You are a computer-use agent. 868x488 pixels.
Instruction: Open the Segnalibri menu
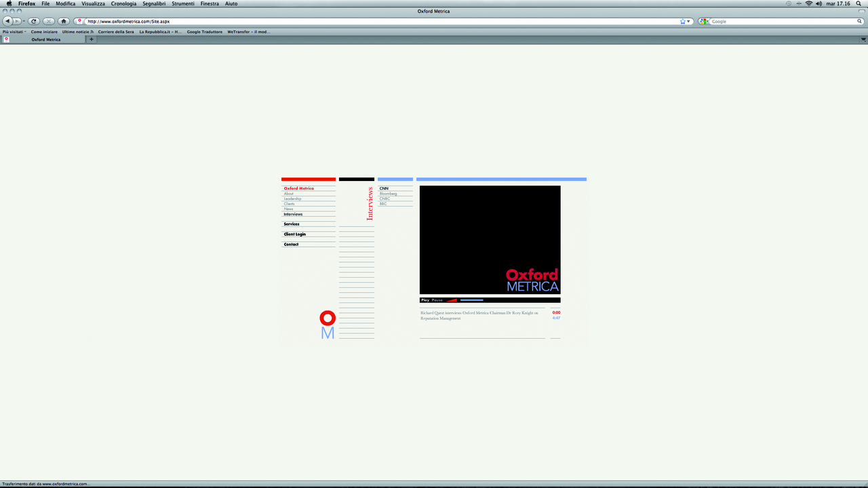pyautogui.click(x=155, y=3)
